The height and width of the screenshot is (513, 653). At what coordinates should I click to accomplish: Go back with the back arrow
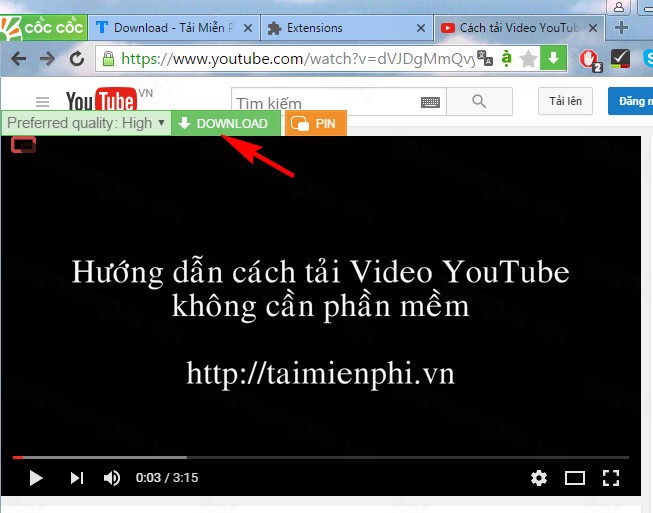[18, 59]
